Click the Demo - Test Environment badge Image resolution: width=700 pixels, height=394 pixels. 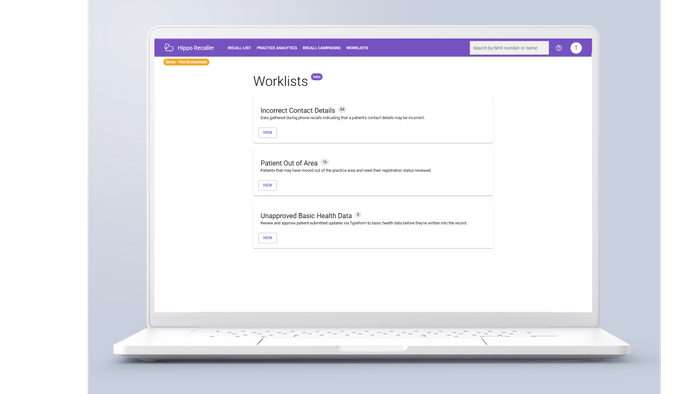[186, 62]
